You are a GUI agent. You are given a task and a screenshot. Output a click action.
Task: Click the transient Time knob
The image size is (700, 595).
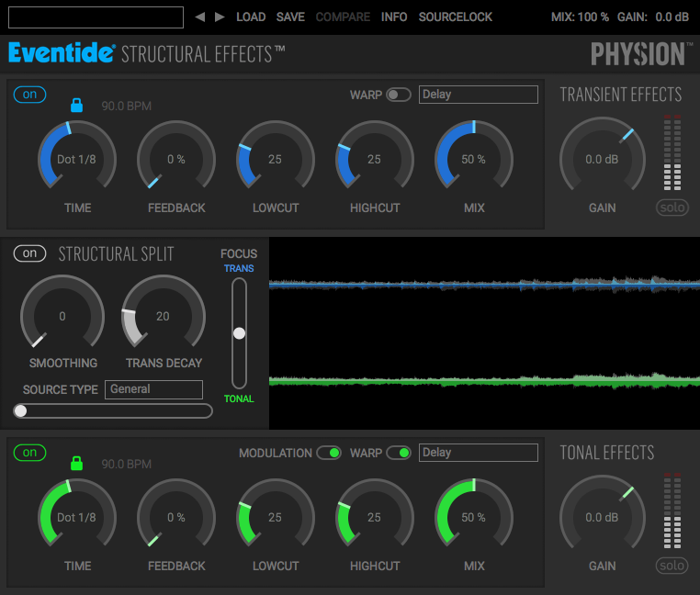tap(77, 159)
